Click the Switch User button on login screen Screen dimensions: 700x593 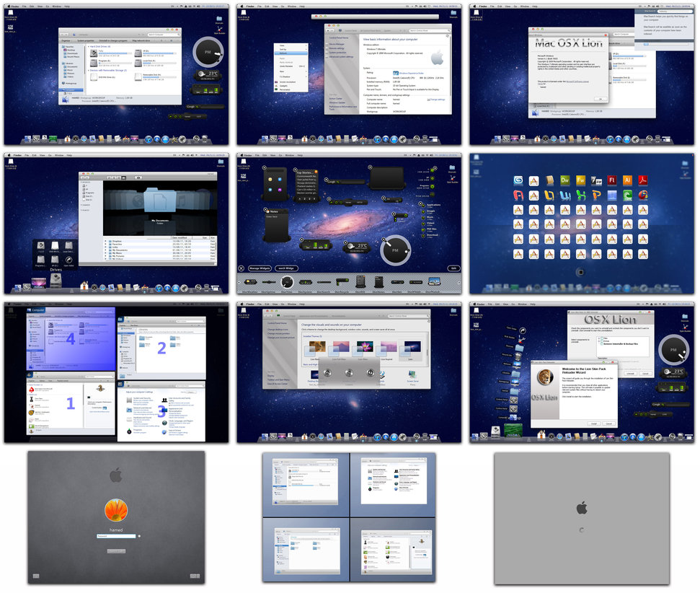[116, 551]
